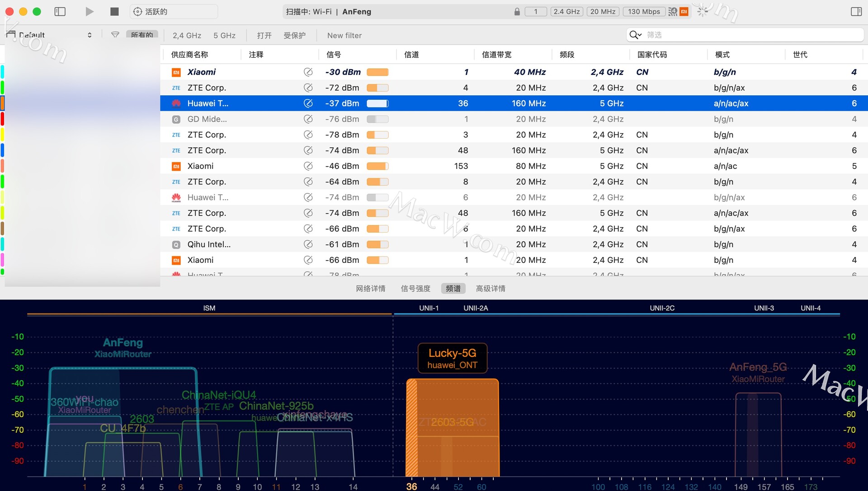
Task: Click ZTE logo in the -72 dBm row
Action: tap(176, 88)
